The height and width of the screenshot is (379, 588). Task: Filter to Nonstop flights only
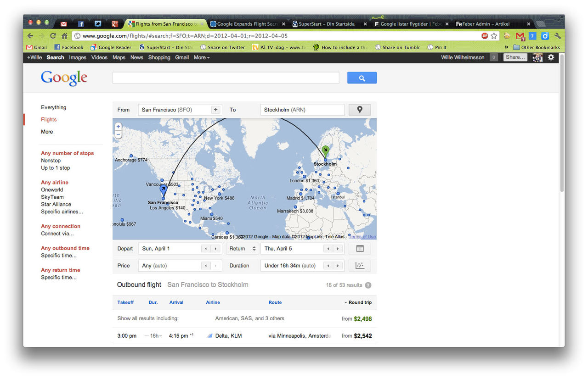(51, 160)
